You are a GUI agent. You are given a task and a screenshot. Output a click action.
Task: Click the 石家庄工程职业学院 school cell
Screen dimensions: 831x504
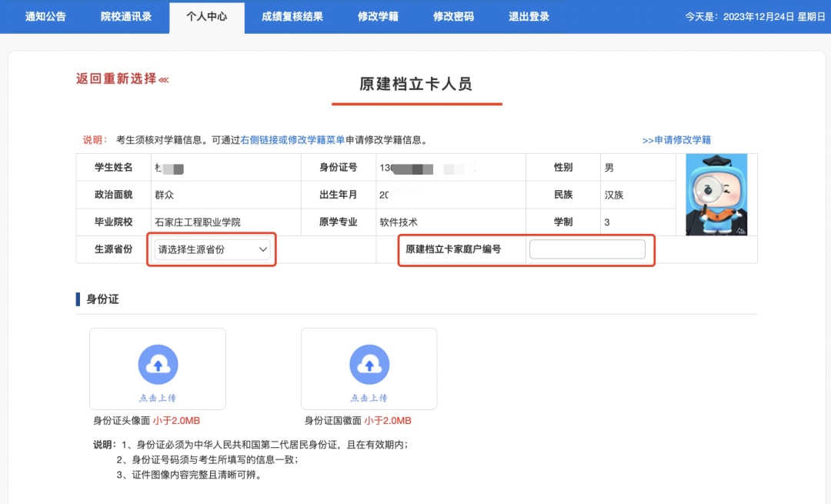pos(198,222)
